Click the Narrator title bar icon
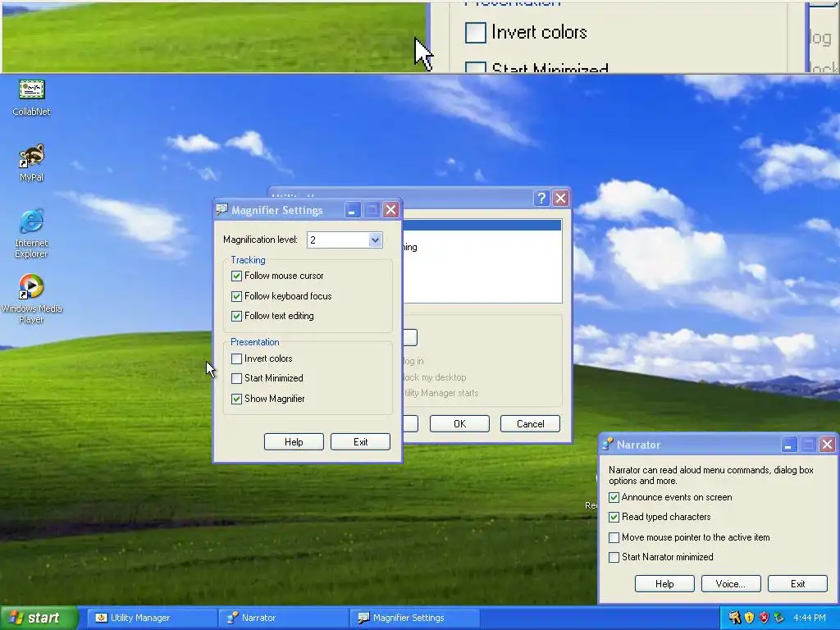Viewport: 840px width, 630px height. tap(608, 444)
